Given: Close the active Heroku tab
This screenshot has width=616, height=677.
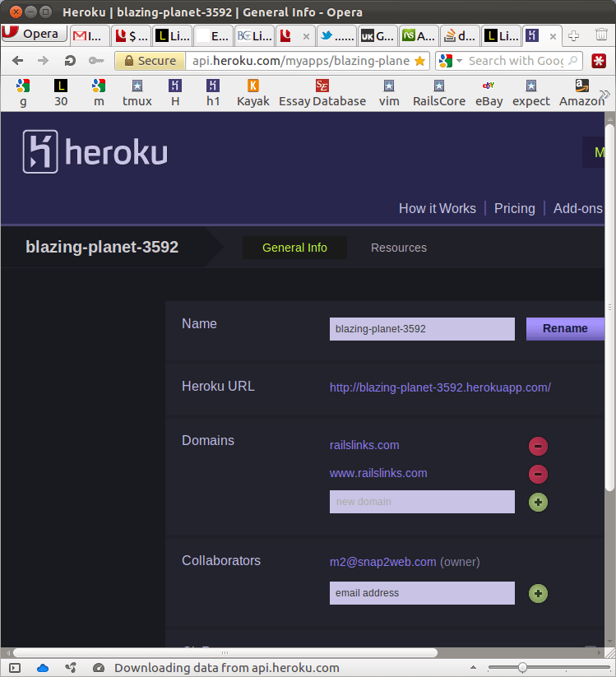Looking at the screenshot, I should pyautogui.click(x=553, y=37).
